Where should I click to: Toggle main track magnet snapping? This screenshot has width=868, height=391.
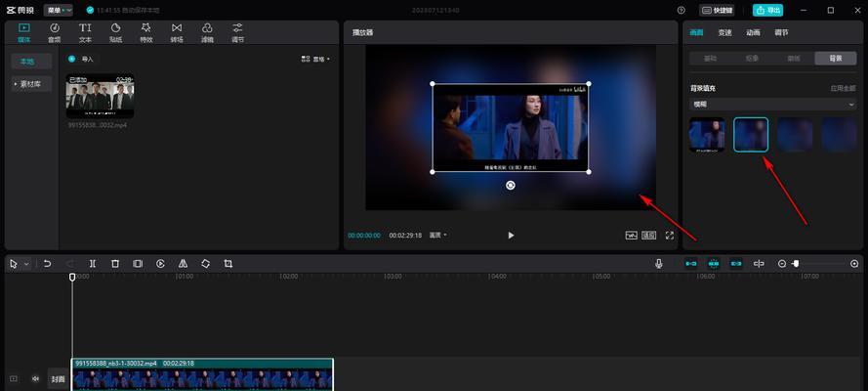[x=691, y=264]
